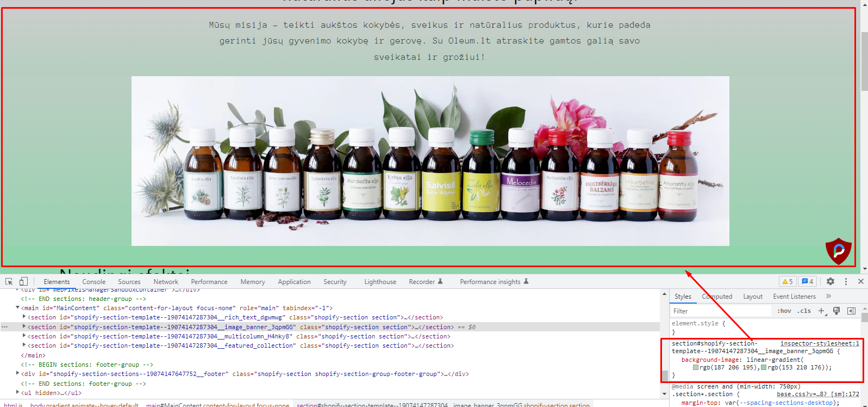Open the Security tab
Screen dimensions: 868x407
click(335, 281)
